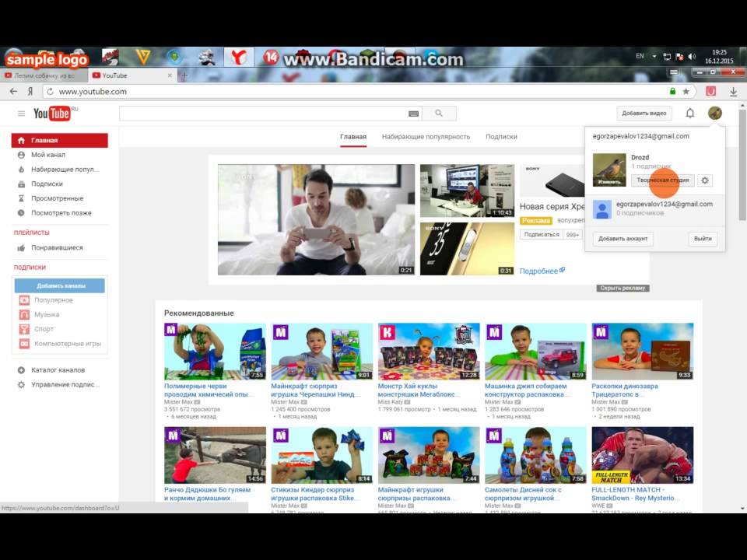Click Подписаться on the Sony ad
Screen dimensions: 747x560
542,235
